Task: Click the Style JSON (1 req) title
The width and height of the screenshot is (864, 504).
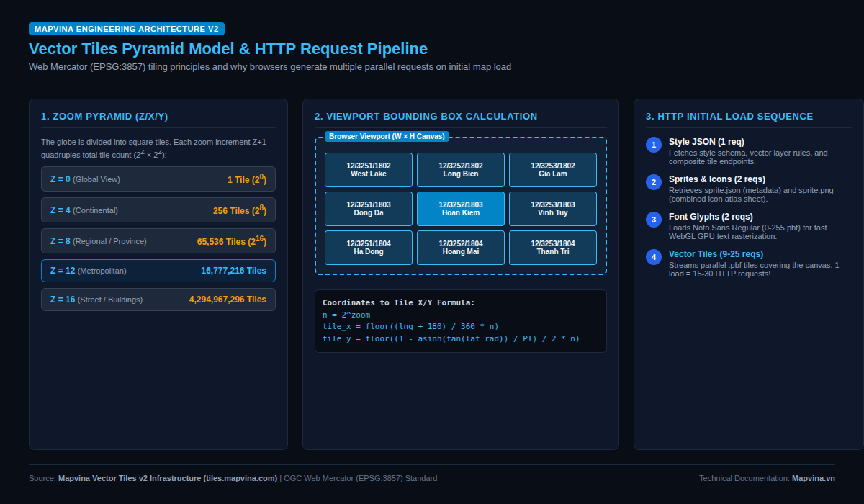Action: click(x=706, y=142)
